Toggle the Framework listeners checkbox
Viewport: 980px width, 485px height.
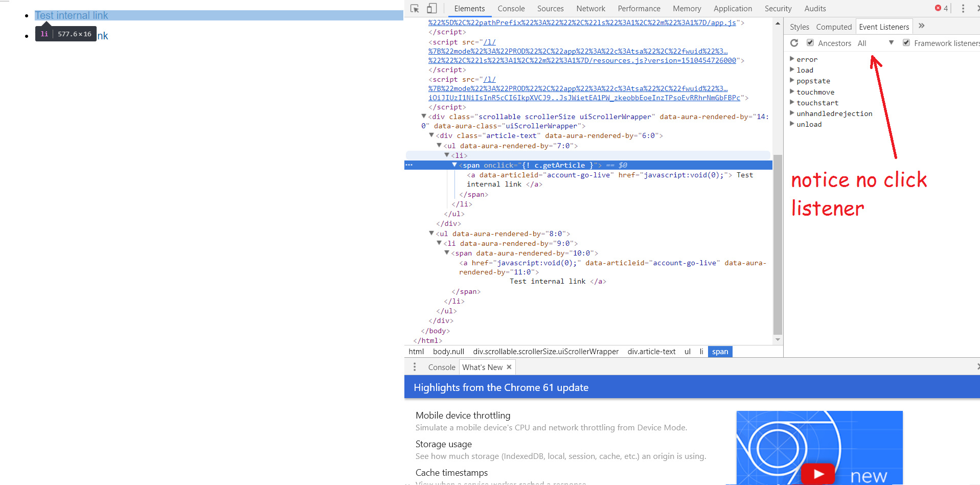point(906,42)
